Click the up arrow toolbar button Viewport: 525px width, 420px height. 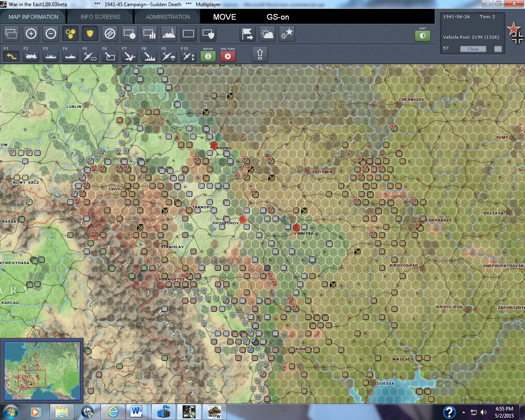point(260,54)
